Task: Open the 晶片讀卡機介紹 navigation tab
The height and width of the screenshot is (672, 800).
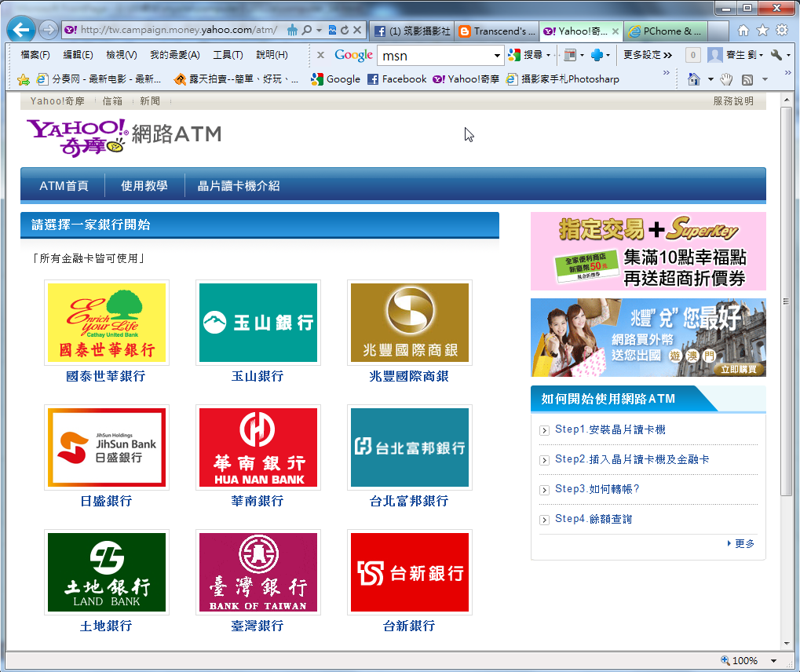Action: [239, 186]
